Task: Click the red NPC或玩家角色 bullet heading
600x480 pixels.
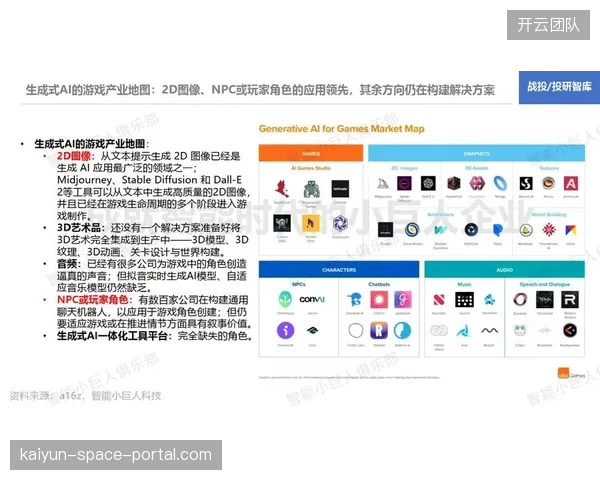Action: (95, 300)
